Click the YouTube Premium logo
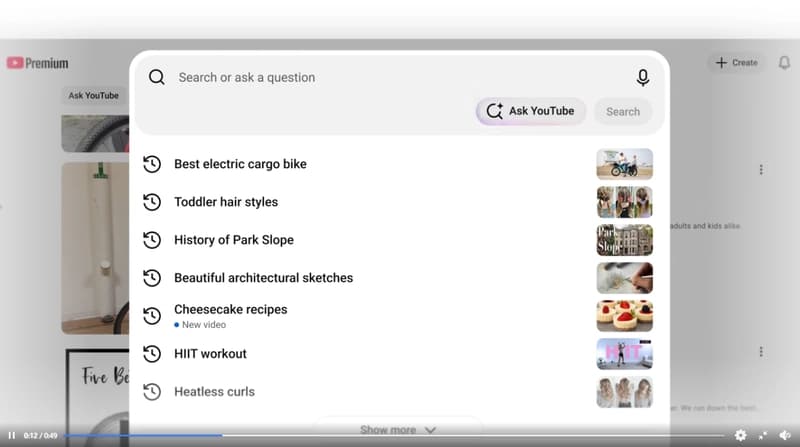Image resolution: width=800 pixels, height=447 pixels. (x=37, y=63)
